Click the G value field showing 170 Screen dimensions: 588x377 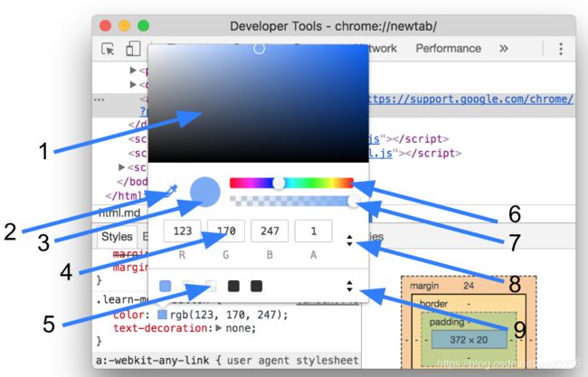(x=226, y=231)
